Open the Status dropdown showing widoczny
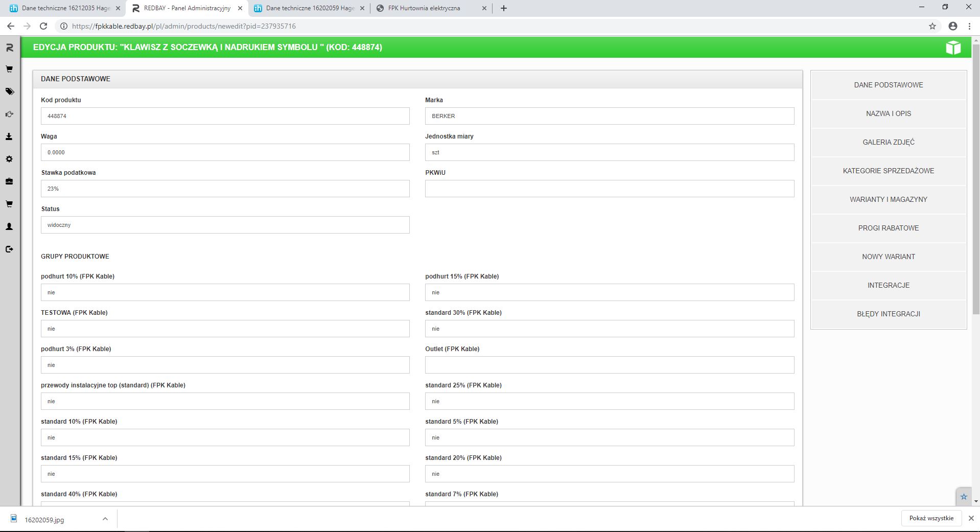Image resolution: width=980 pixels, height=532 pixels. pos(225,225)
